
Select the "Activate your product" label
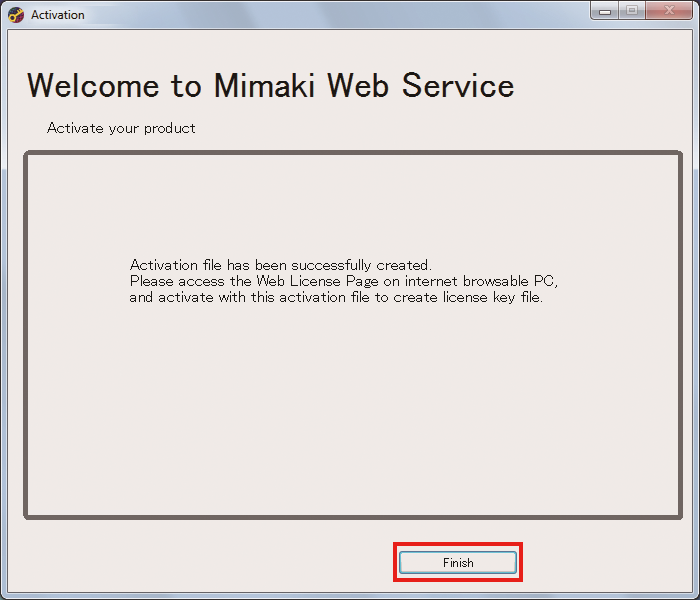click(x=121, y=128)
